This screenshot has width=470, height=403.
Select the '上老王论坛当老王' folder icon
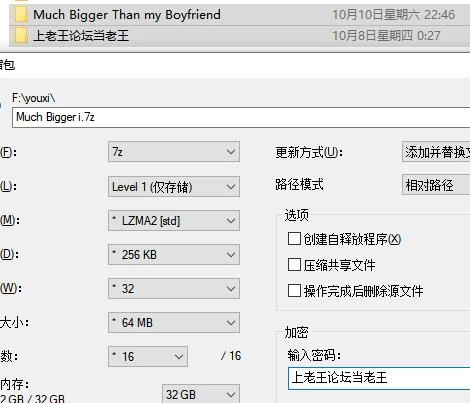[20, 35]
